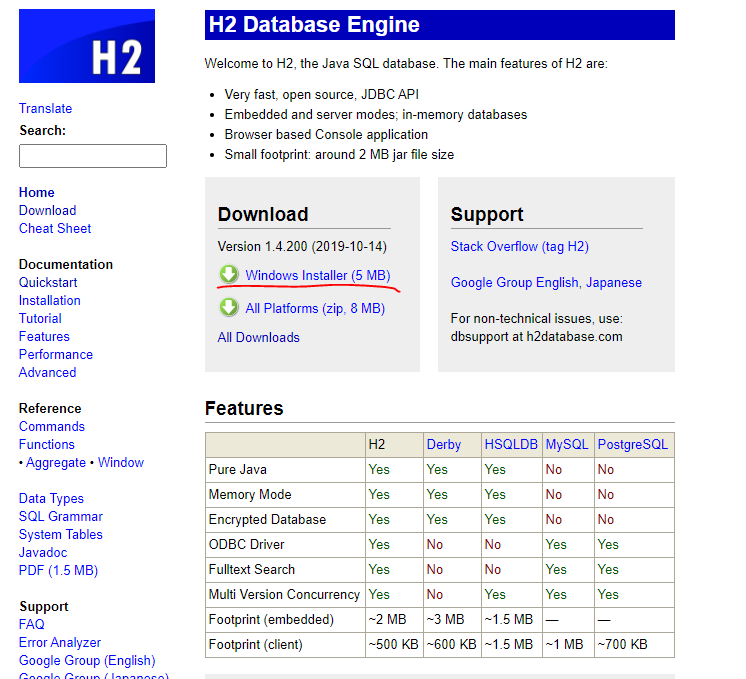
Task: Click the green download icon beside Windows Installer
Action: [229, 275]
